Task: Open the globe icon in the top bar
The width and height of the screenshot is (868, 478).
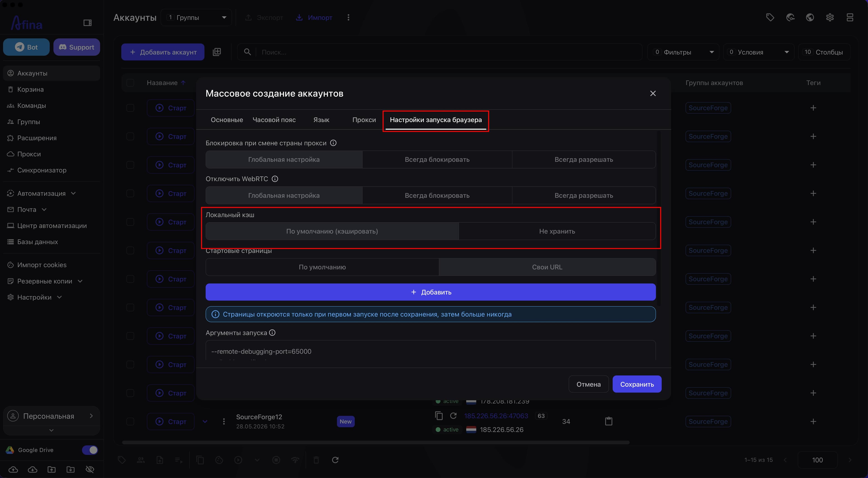Action: click(810, 17)
